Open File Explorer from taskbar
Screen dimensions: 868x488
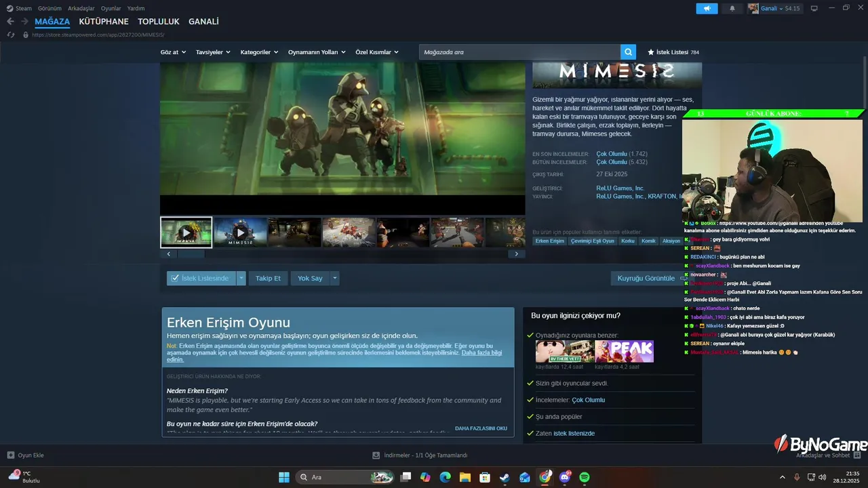(465, 477)
